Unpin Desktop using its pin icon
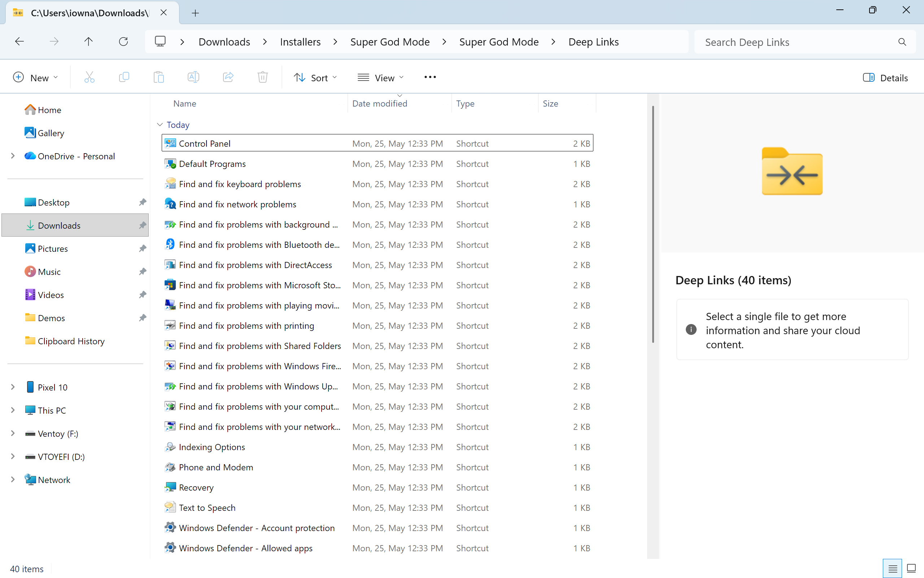The width and height of the screenshot is (924, 578). [x=143, y=202]
